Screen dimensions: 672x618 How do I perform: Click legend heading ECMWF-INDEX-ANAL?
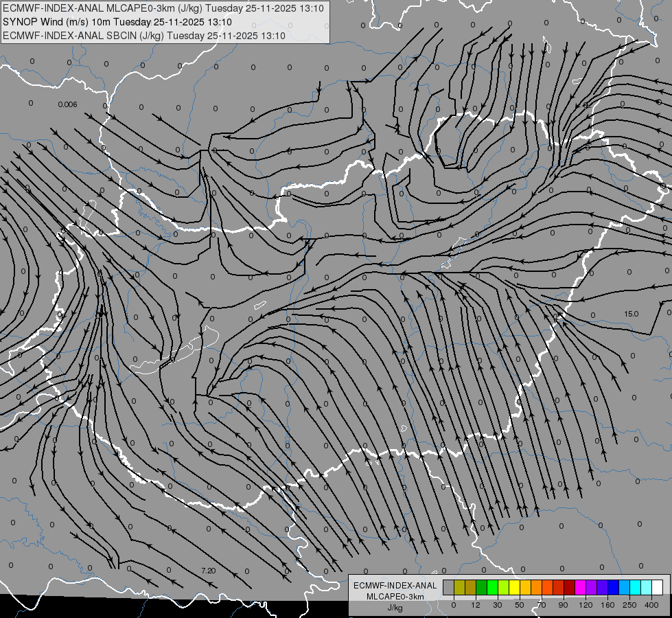(395, 586)
